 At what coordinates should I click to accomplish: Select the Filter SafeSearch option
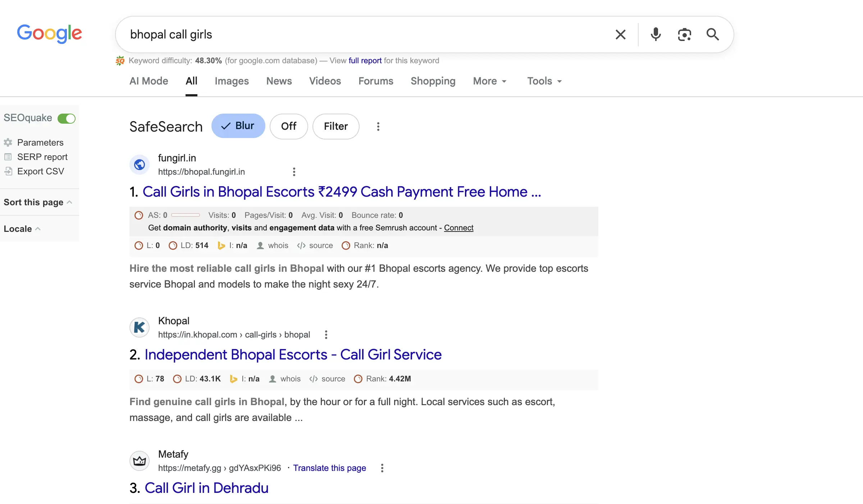[x=336, y=126]
